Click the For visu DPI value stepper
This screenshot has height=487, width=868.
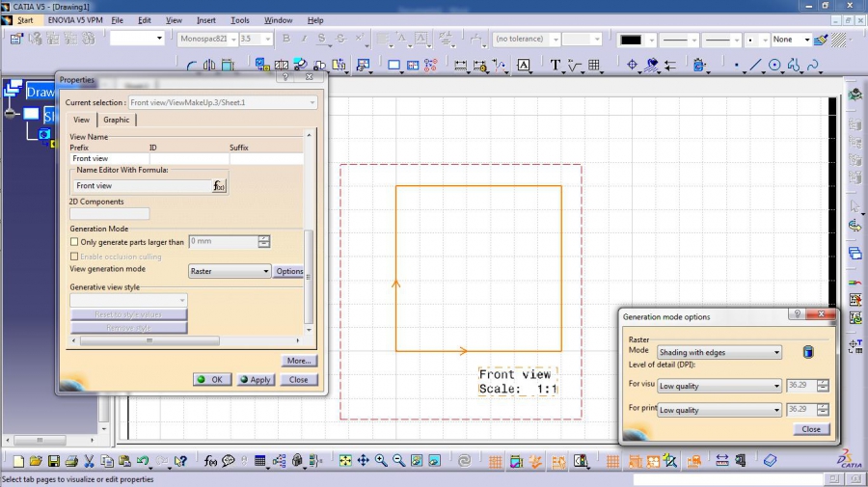(823, 386)
